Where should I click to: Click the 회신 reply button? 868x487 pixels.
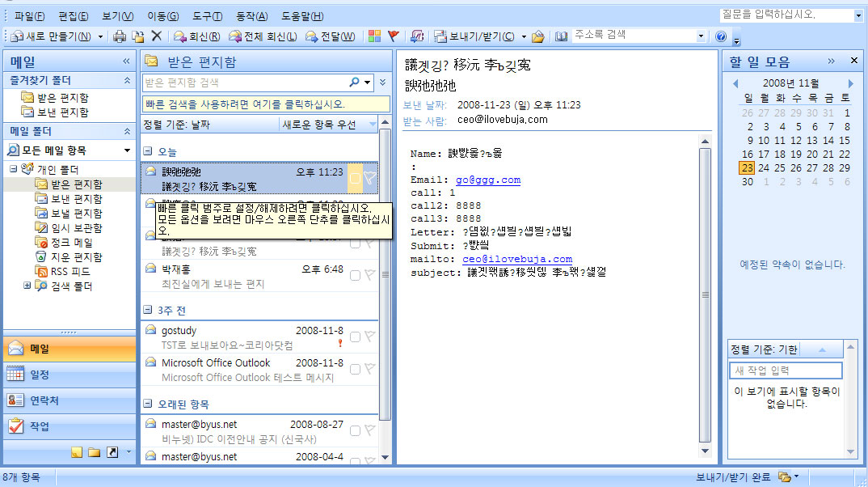point(197,36)
